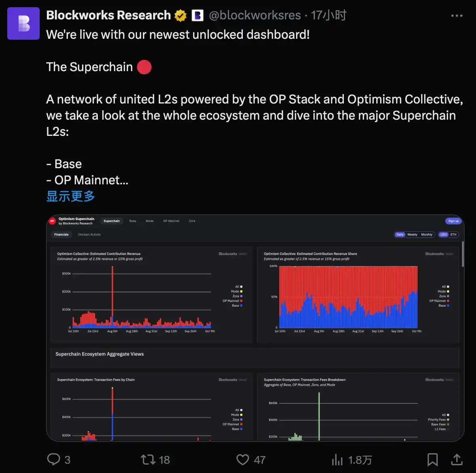
Task: Switch currency toggle to ETH
Action: tap(453, 234)
